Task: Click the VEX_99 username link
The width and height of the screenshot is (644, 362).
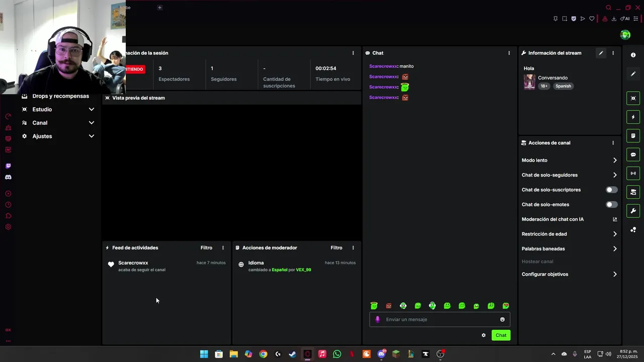Action: 303,270
